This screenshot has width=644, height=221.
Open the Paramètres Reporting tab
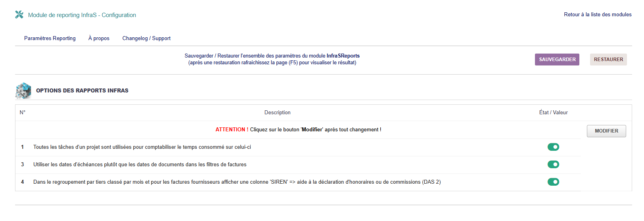click(x=50, y=38)
